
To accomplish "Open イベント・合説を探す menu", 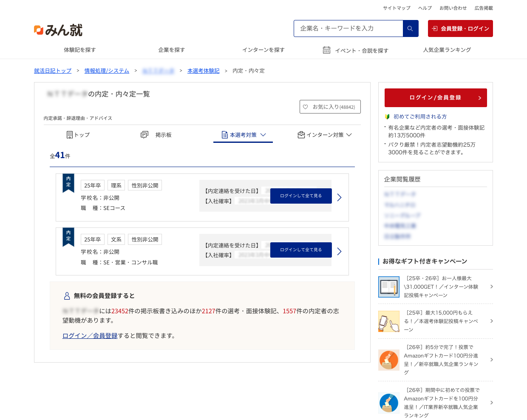I will click(355, 50).
